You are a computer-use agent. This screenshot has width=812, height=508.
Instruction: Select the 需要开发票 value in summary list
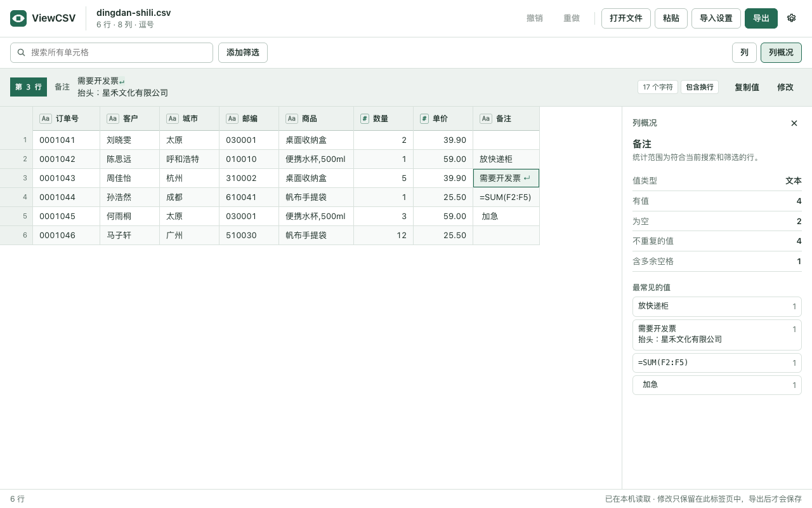[x=717, y=335]
